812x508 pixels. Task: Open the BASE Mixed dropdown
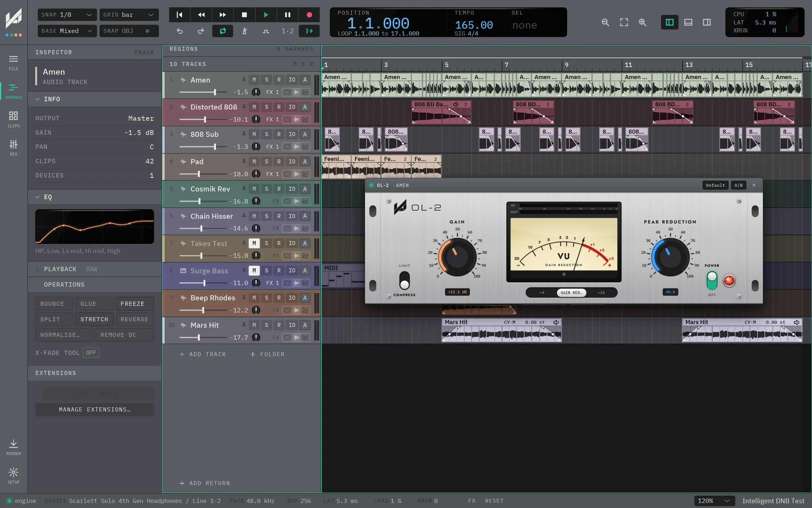(x=67, y=31)
